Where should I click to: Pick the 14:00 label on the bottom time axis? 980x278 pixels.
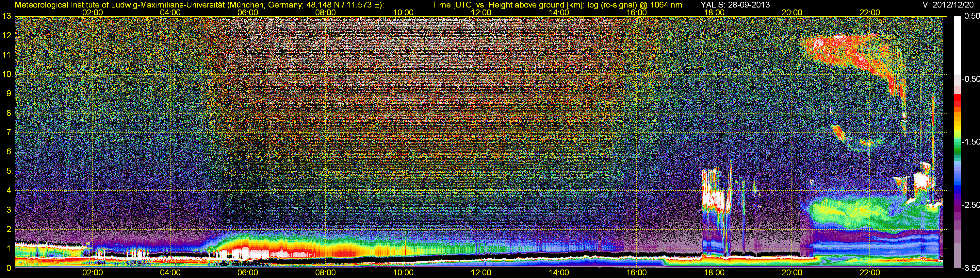pyautogui.click(x=559, y=273)
